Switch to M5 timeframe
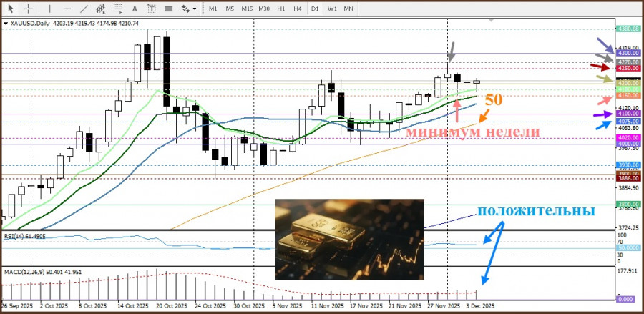The image size is (644, 314). tap(230, 9)
